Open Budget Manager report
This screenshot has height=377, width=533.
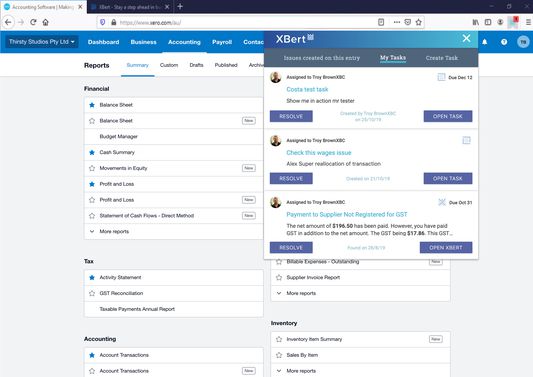[x=119, y=136]
